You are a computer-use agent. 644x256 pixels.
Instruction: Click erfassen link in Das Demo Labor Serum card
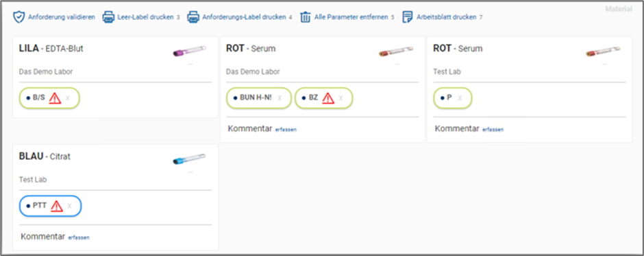(x=286, y=130)
